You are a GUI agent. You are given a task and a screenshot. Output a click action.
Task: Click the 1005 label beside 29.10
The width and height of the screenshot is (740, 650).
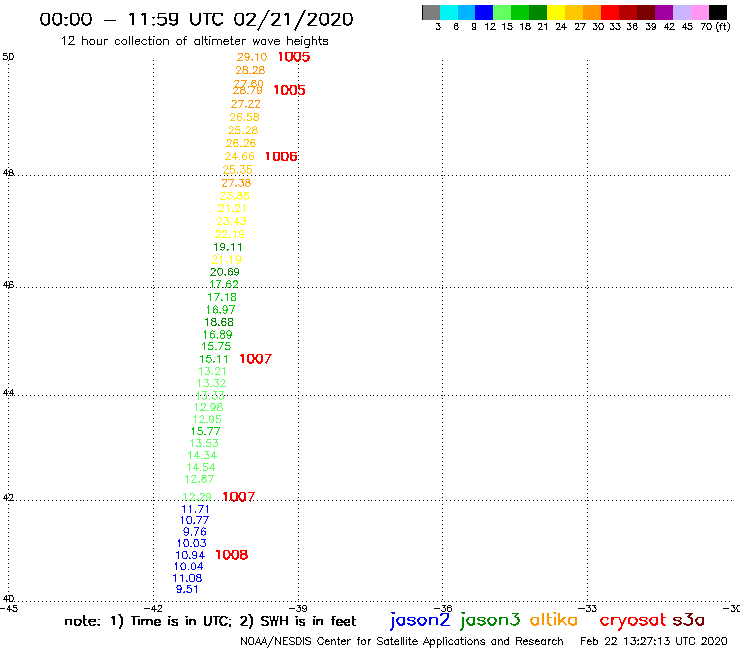click(294, 57)
